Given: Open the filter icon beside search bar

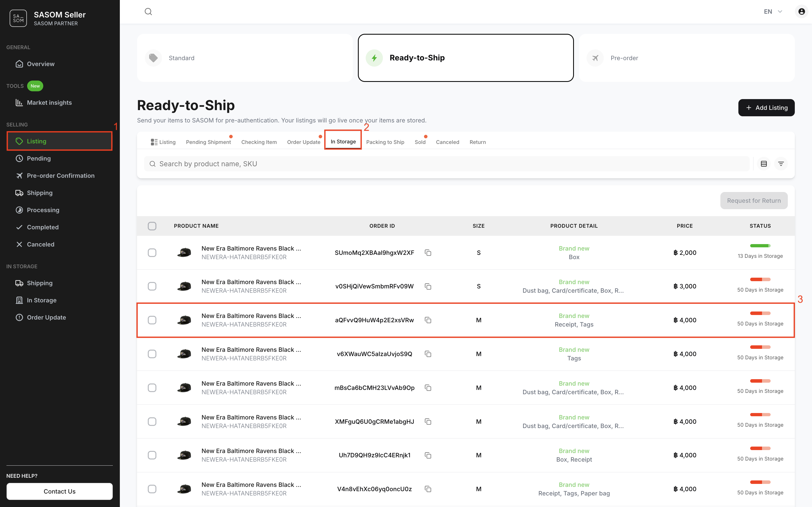Looking at the screenshot, I should 781,164.
